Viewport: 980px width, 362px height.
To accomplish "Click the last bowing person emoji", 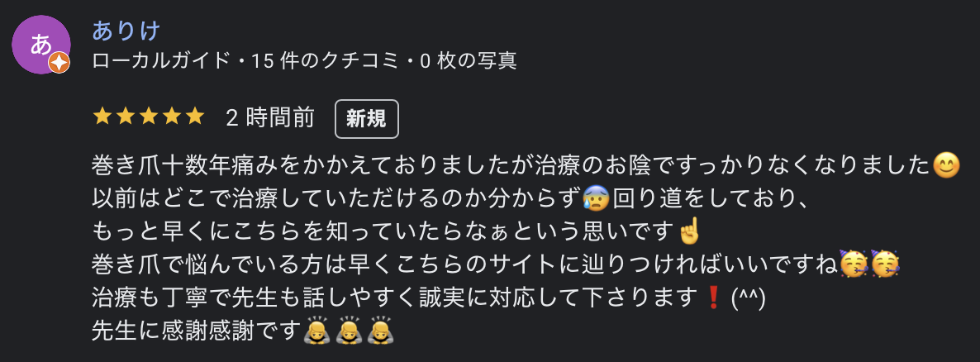I will (381, 331).
